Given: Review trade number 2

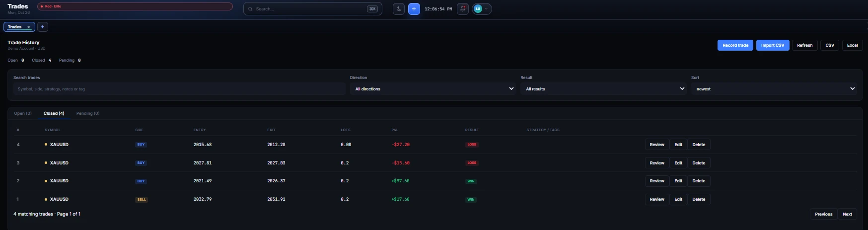Looking at the screenshot, I should tap(657, 181).
